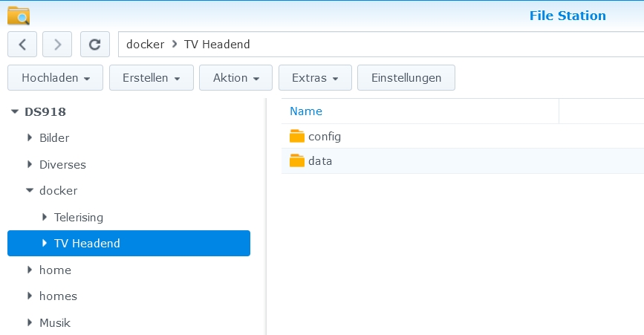Select home in the folder tree
This screenshot has height=335, width=644.
[55, 270]
